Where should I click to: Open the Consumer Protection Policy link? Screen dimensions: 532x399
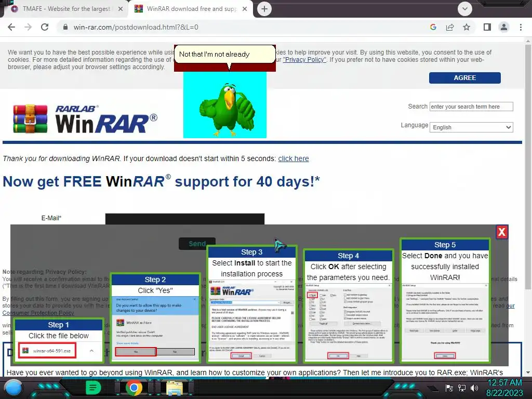(38, 313)
